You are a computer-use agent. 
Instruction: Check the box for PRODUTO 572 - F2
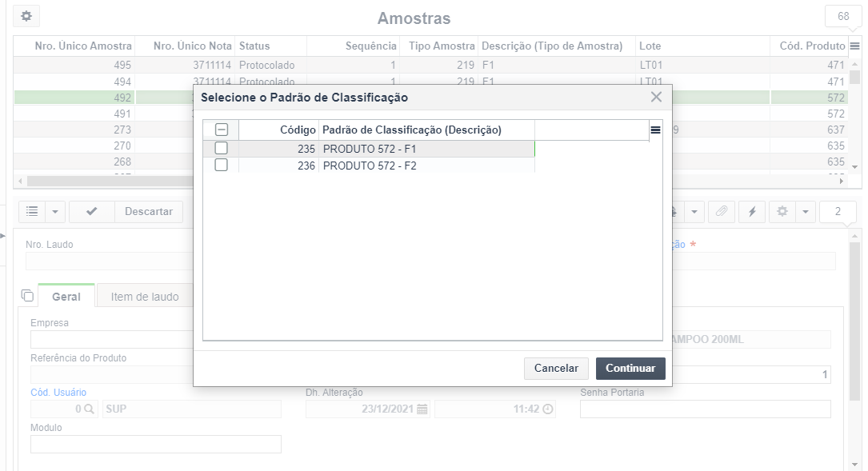221,165
